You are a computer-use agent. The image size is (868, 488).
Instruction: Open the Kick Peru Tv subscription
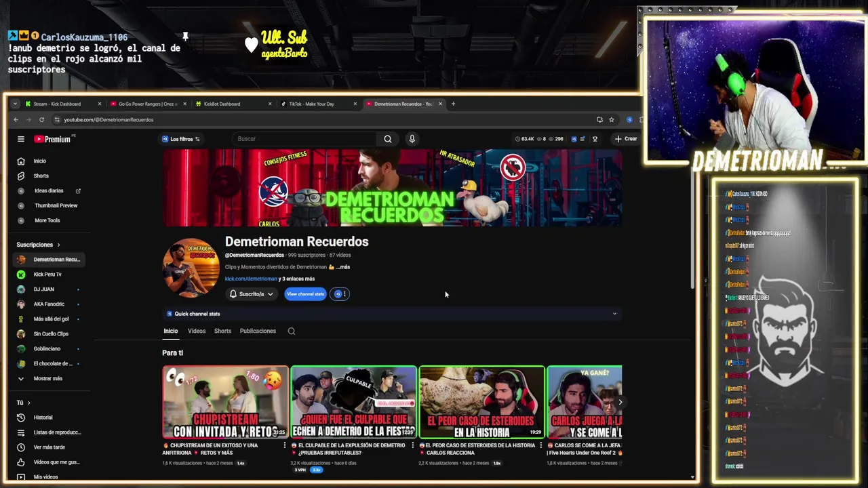tap(47, 274)
